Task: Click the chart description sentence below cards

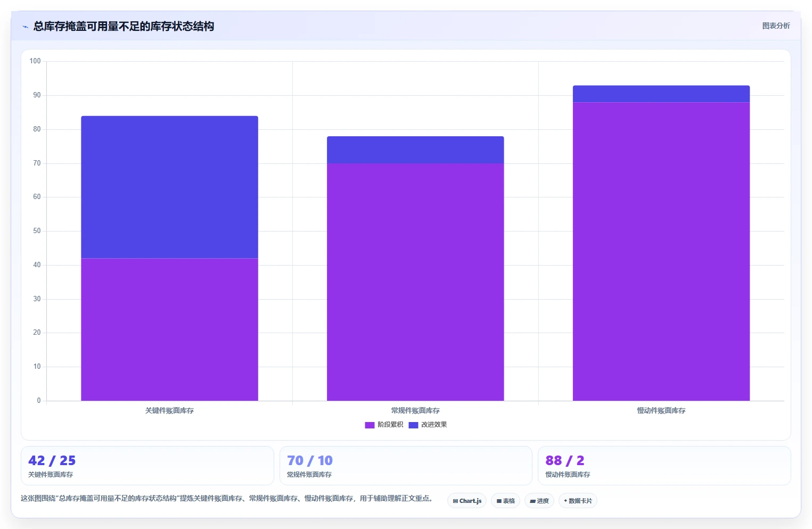Action: (x=227, y=499)
